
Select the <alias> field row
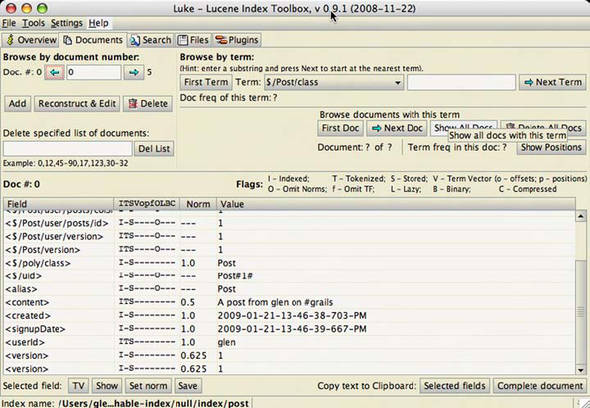pyautogui.click(x=290, y=289)
